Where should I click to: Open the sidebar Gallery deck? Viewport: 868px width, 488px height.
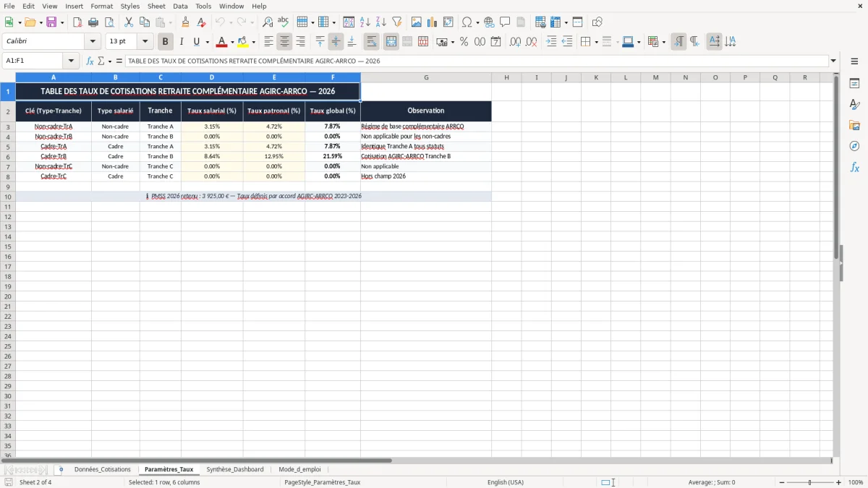point(854,126)
